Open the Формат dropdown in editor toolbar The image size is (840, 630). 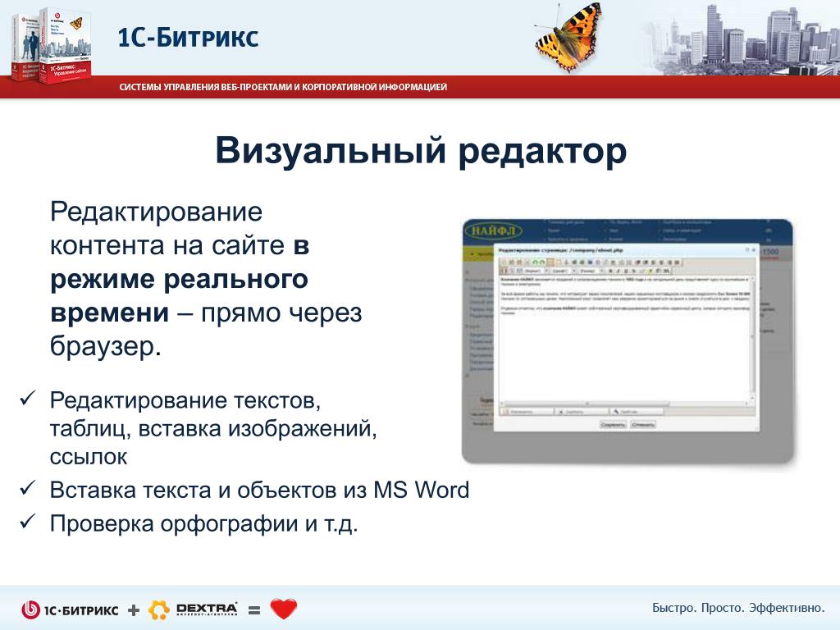coord(536,271)
